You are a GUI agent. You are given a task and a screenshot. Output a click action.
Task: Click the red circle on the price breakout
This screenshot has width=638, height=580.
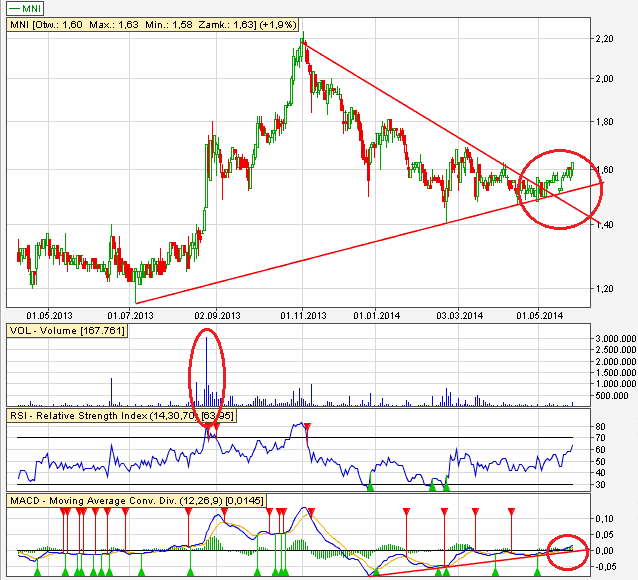click(x=562, y=187)
